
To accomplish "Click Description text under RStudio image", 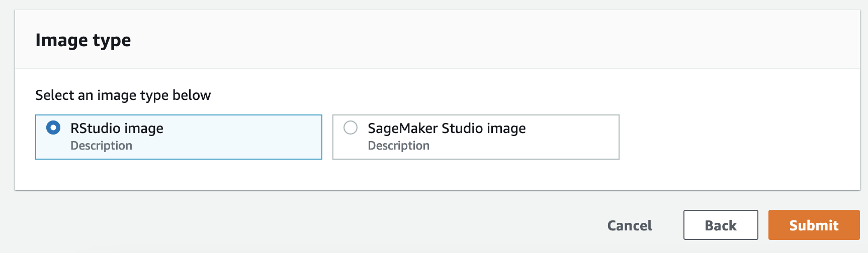I will (101, 146).
